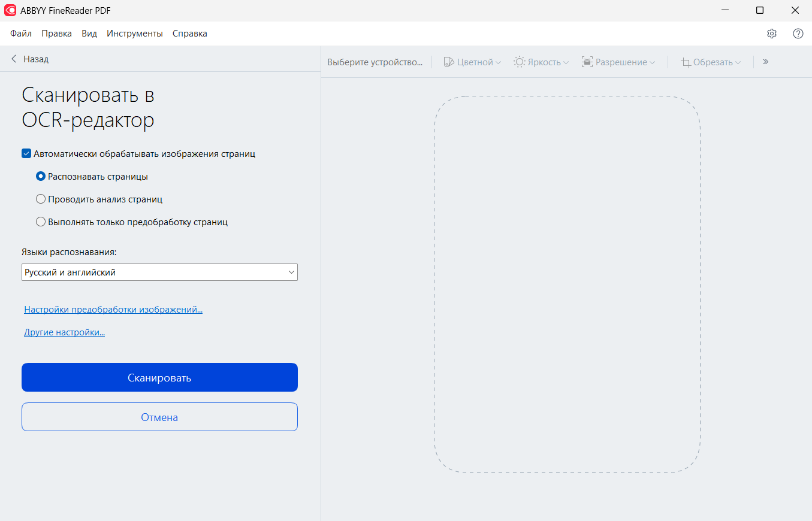Image resolution: width=812 pixels, height=521 pixels.
Task: Click the Цветной color mode icon
Action: [449, 62]
